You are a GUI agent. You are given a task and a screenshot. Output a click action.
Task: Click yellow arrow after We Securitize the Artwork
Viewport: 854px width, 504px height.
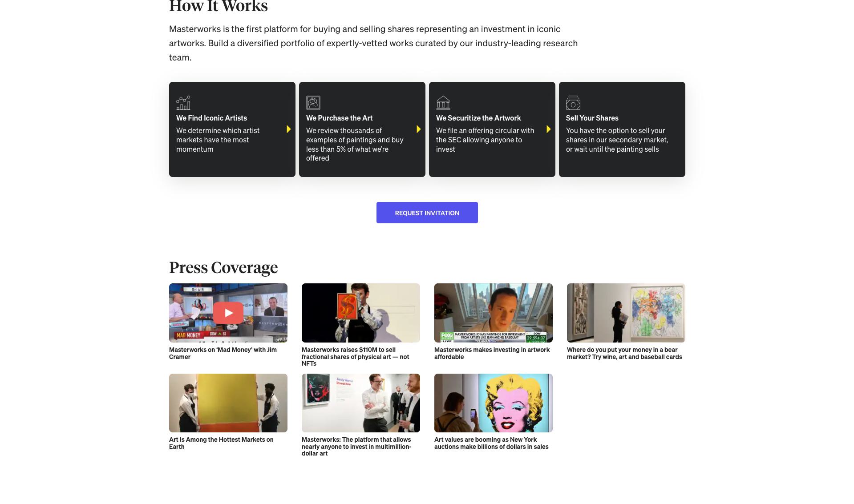(549, 129)
